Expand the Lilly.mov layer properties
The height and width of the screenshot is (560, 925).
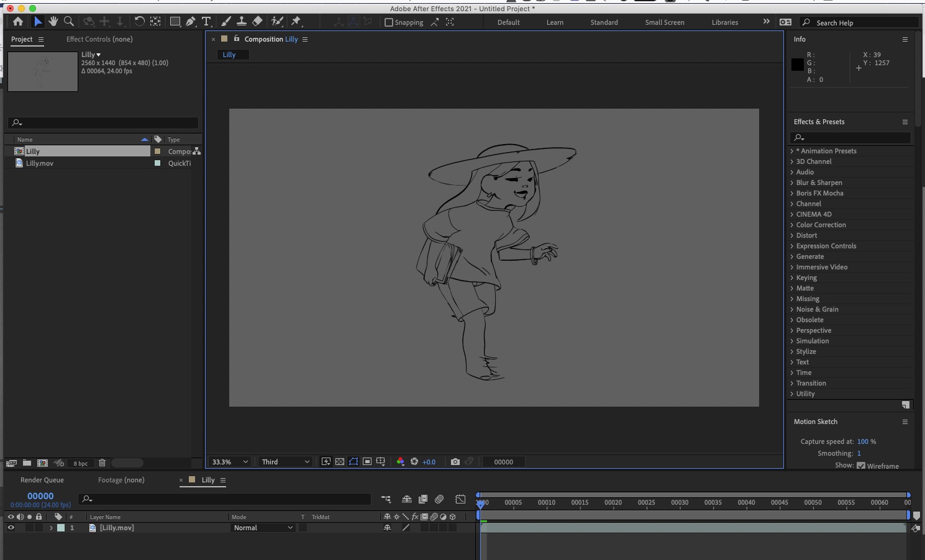(x=51, y=528)
